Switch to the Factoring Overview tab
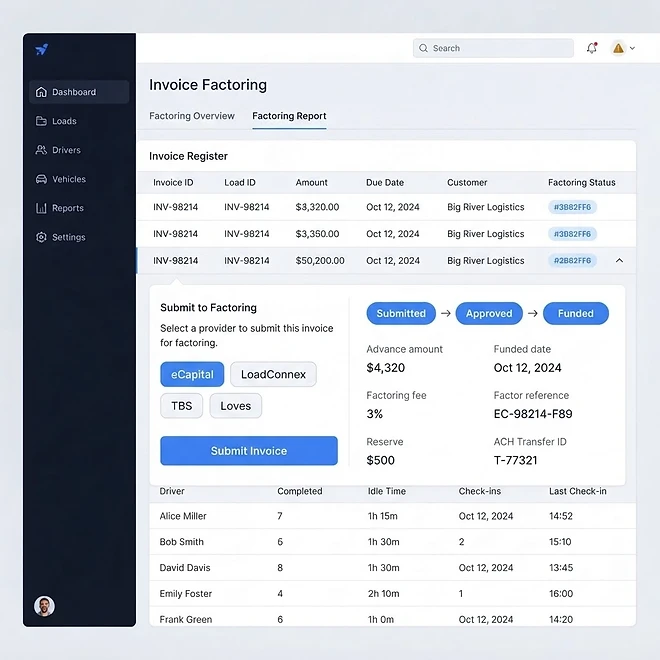This screenshot has width=660, height=660. coord(192,116)
